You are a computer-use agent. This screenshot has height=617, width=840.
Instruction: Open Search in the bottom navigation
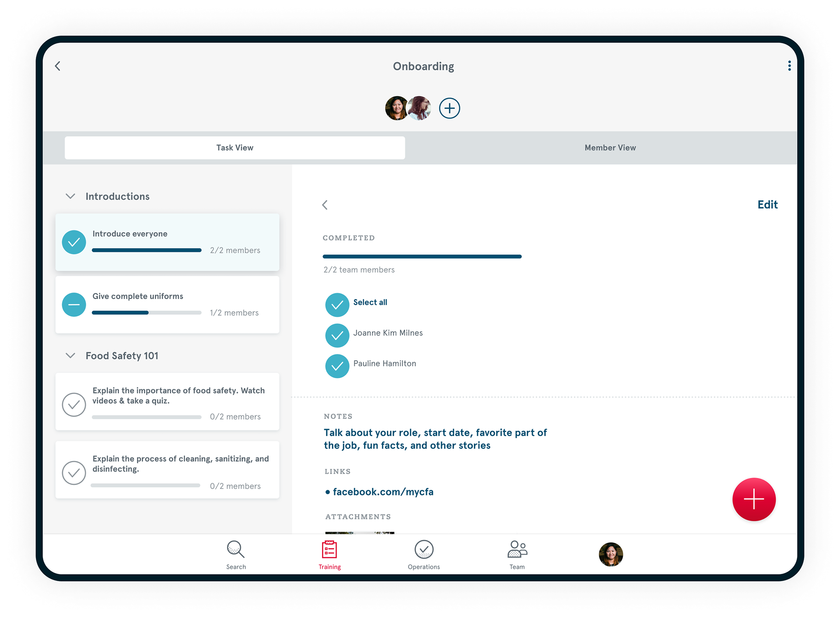tap(236, 555)
